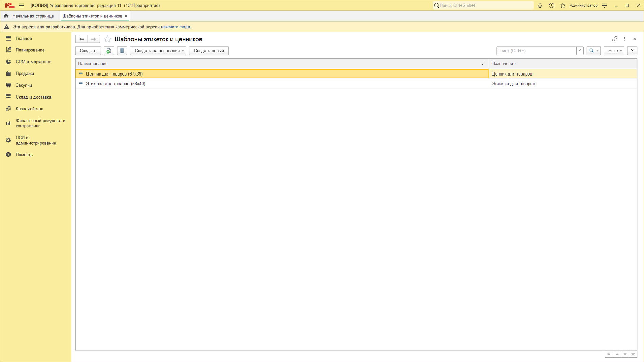Click the Создать button
Screen dimensions: 644x362
tap(88, 51)
